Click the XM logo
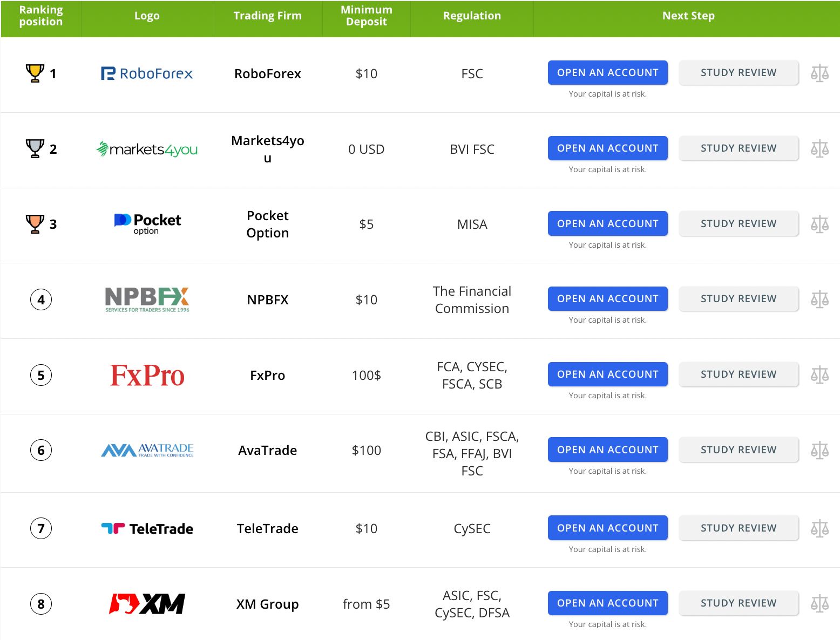Image resolution: width=840 pixels, height=640 pixels. 147,604
